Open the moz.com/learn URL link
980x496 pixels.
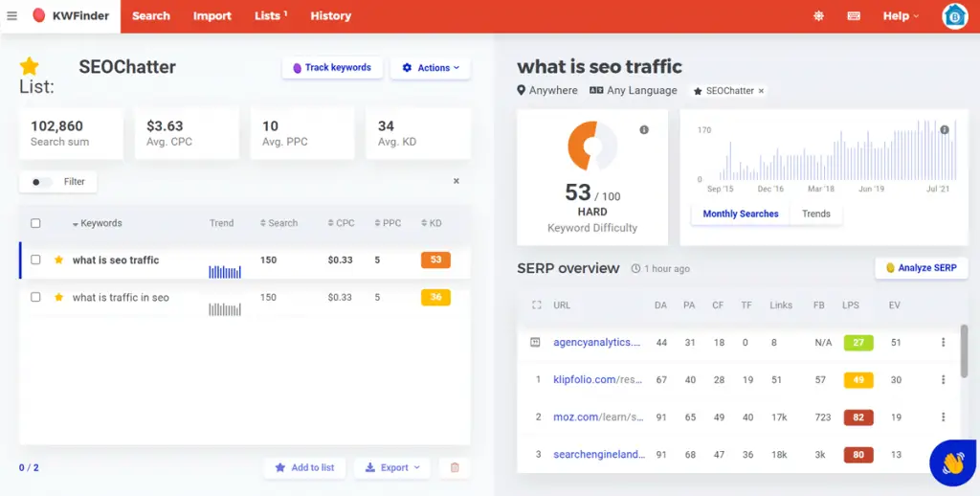598,417
